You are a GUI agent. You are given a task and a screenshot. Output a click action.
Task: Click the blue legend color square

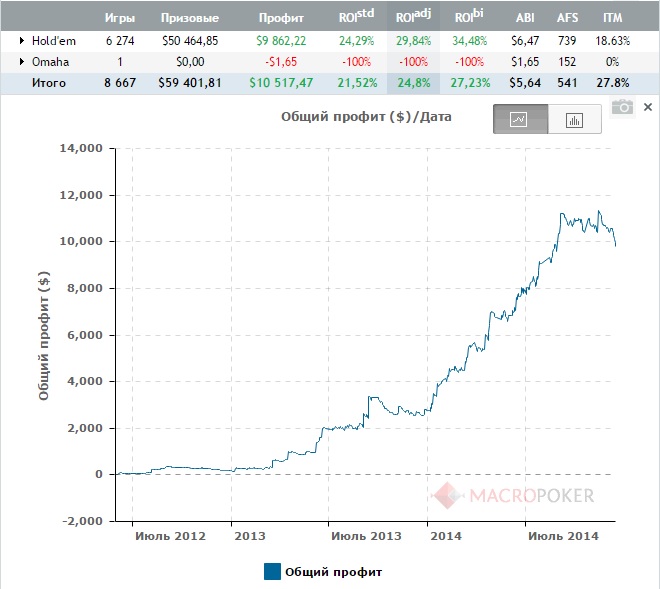tap(272, 572)
